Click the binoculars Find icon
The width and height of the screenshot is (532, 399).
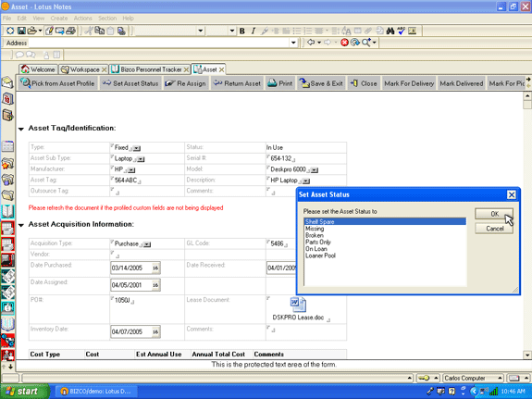point(390,31)
